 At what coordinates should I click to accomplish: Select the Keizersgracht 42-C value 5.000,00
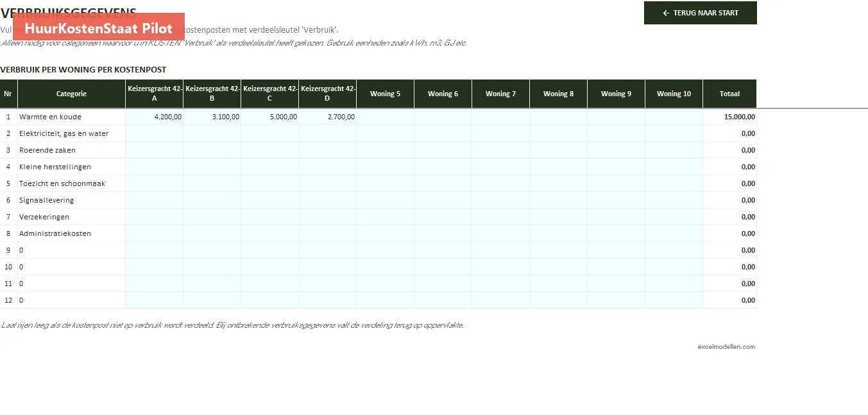point(270,117)
